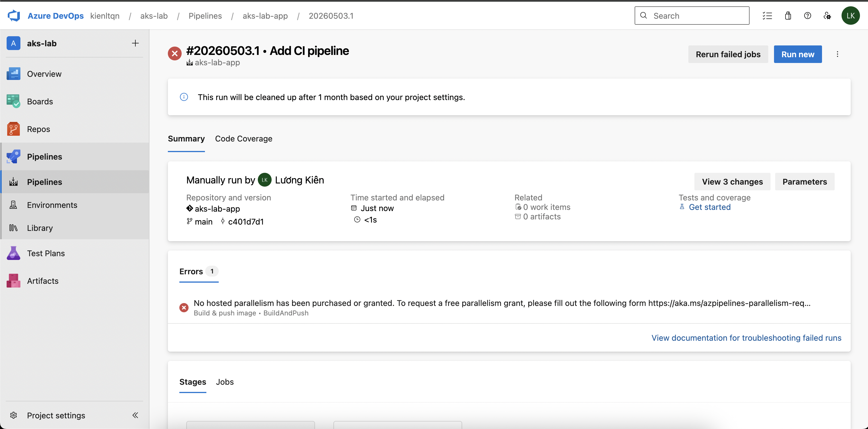Click the aks-lab-app breadcrumb link
The height and width of the screenshot is (429, 868).
(x=265, y=16)
